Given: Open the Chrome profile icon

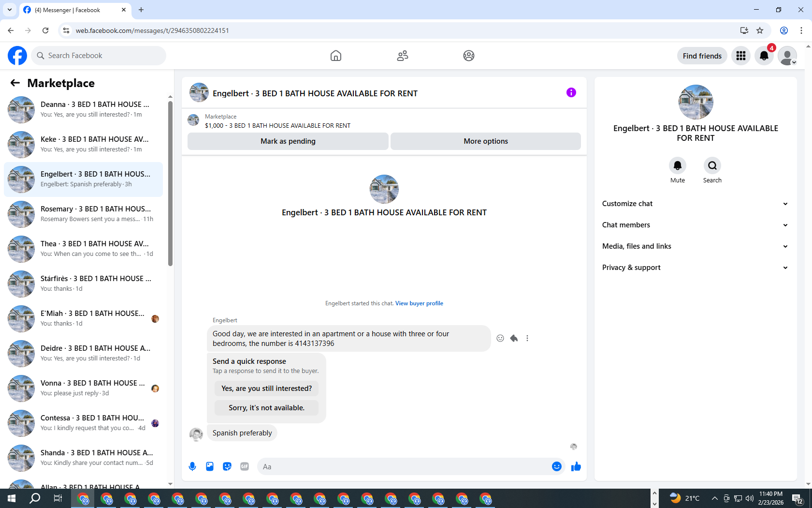Looking at the screenshot, I should (784, 30).
